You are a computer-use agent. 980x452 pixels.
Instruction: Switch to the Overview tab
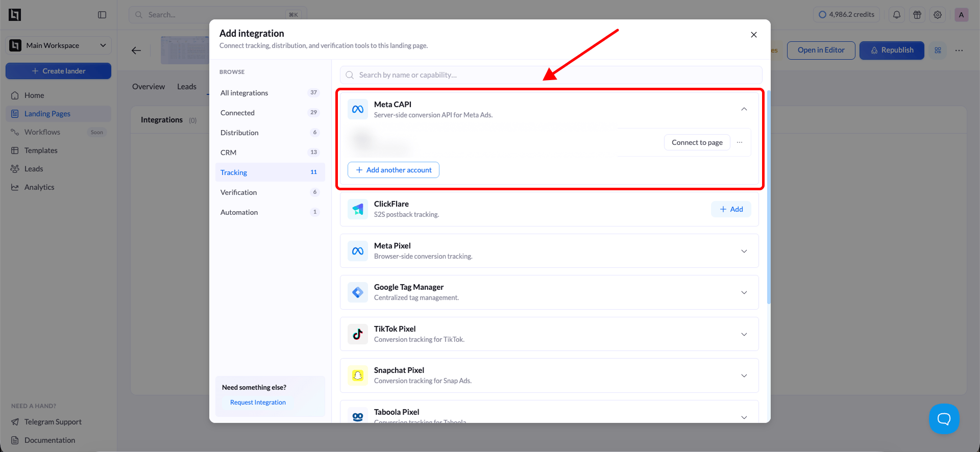coord(149,87)
